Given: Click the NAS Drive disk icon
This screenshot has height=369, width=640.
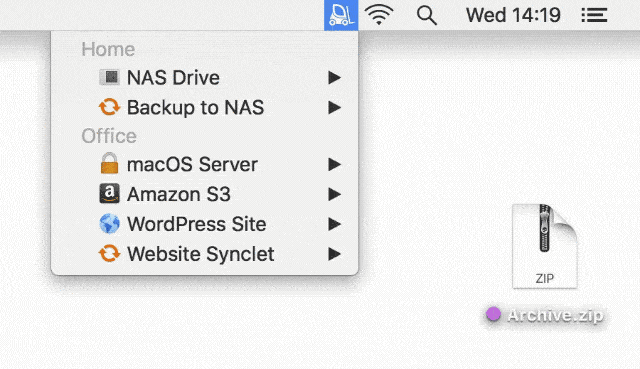Looking at the screenshot, I should point(109,77).
